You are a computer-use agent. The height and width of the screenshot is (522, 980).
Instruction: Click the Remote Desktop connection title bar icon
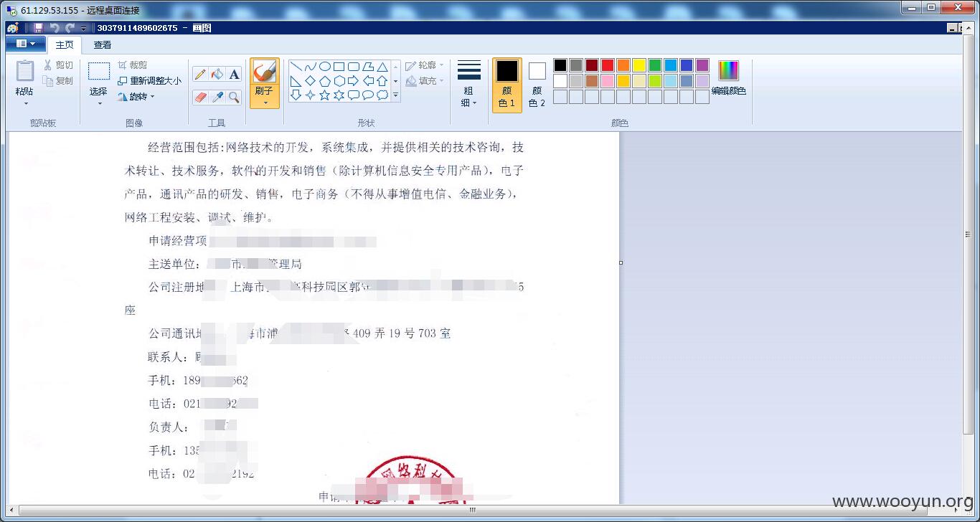[11, 10]
